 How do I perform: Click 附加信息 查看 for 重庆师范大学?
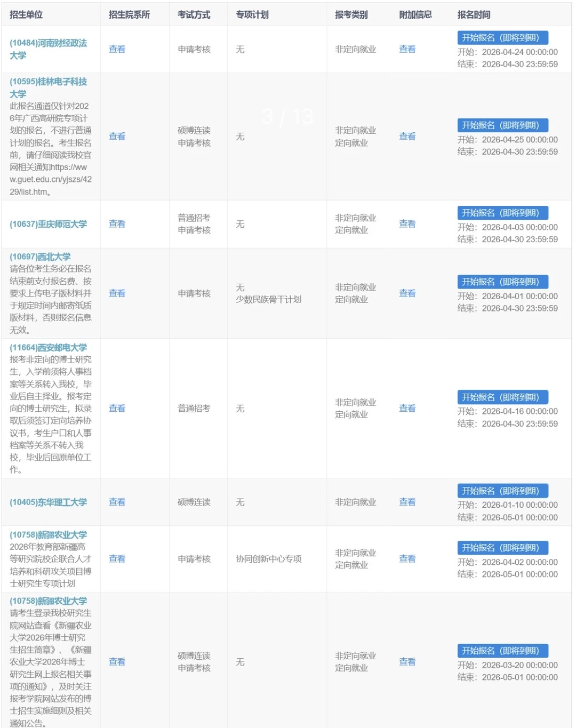tap(407, 224)
